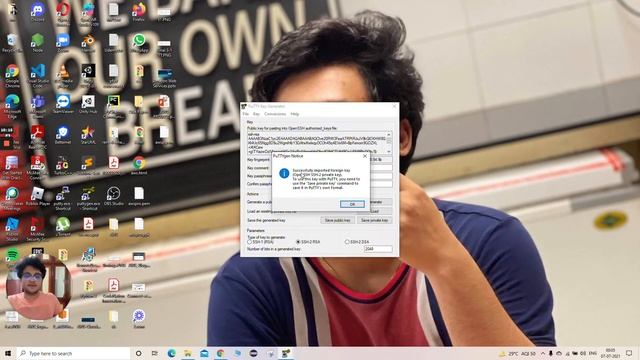The height and width of the screenshot is (360, 640).
Task: Click the webcam overlay thumbnail
Action: point(38,287)
